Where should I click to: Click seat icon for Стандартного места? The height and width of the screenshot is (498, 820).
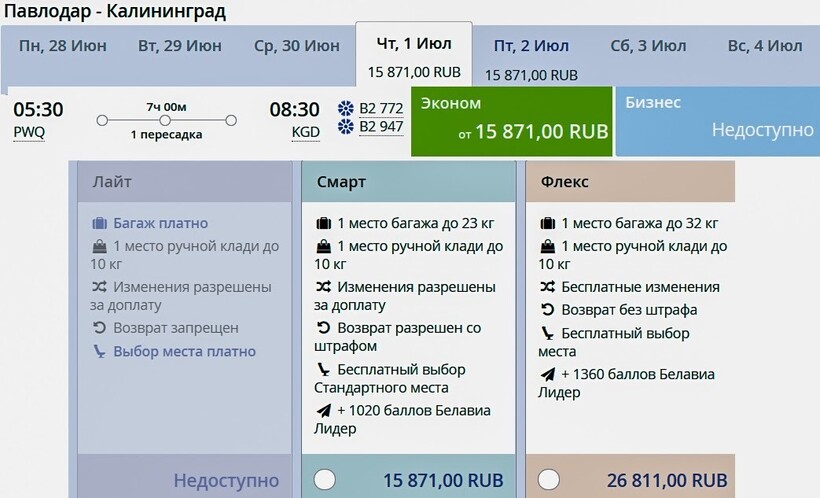[324, 370]
